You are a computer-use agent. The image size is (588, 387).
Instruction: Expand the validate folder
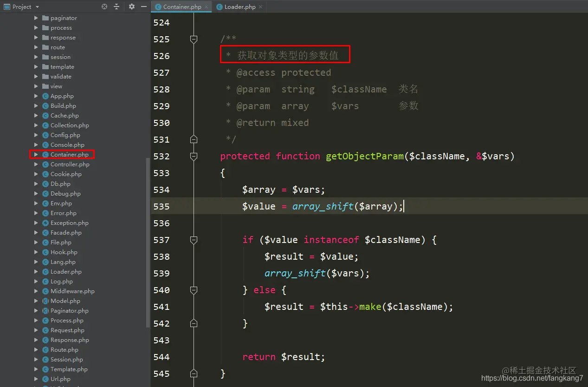pyautogui.click(x=36, y=77)
